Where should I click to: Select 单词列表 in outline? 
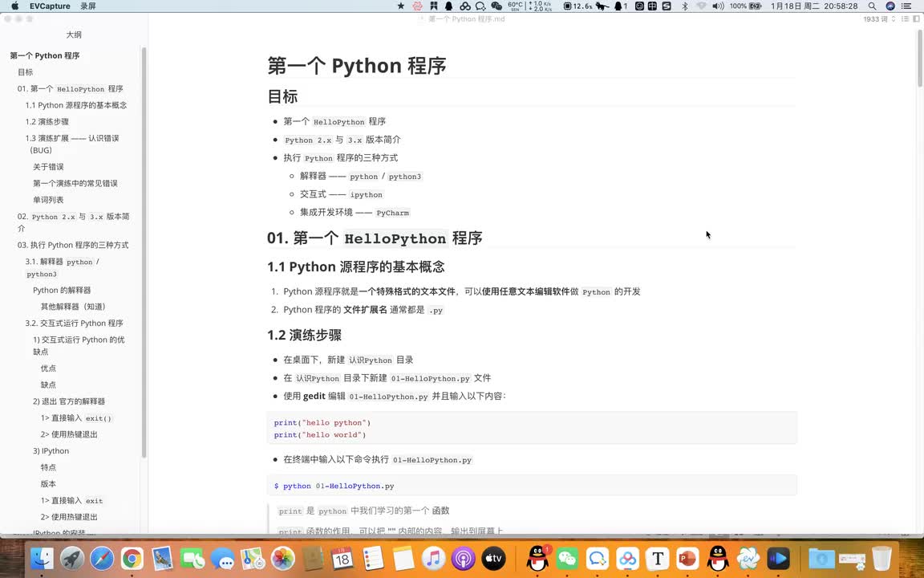click(48, 200)
